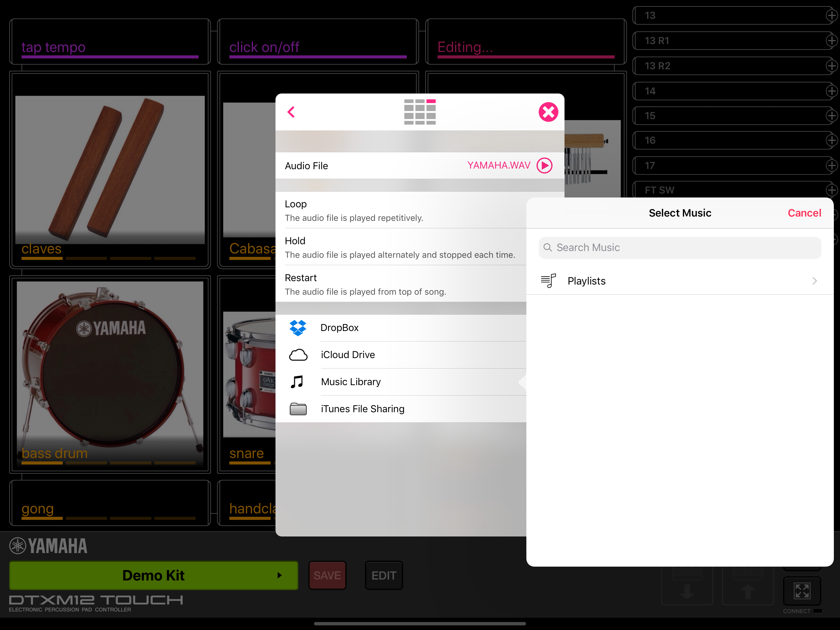Screen dimensions: 840x630
Task: Select the handclap pad
Action: (x=247, y=503)
